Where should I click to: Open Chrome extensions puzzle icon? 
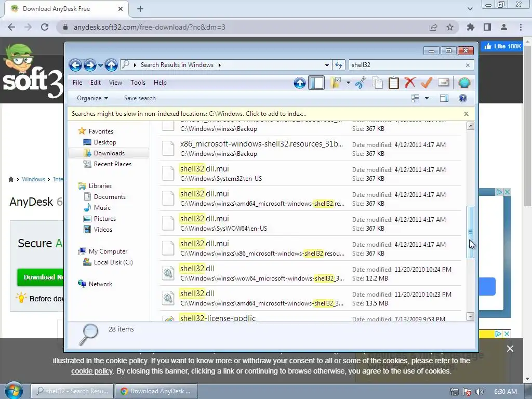click(471, 27)
